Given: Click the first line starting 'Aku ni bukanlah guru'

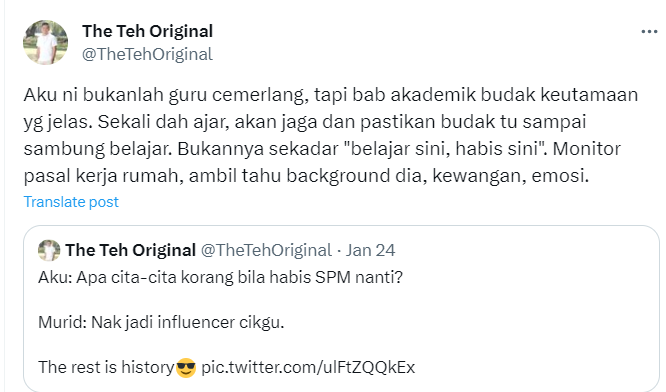Looking at the screenshot, I should (331, 95).
